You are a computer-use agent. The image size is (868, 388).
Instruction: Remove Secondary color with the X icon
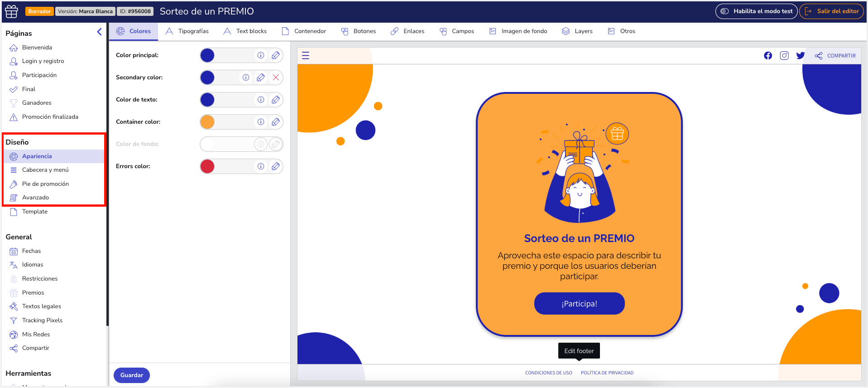coord(276,78)
